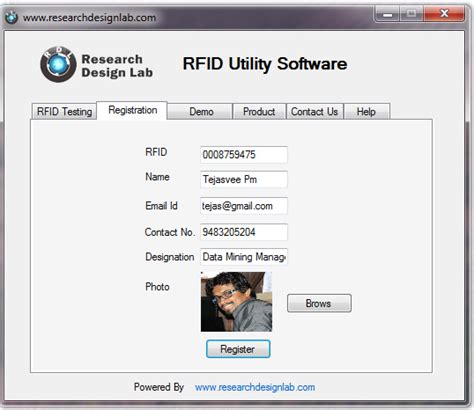Select the Contact No. field

click(x=244, y=232)
